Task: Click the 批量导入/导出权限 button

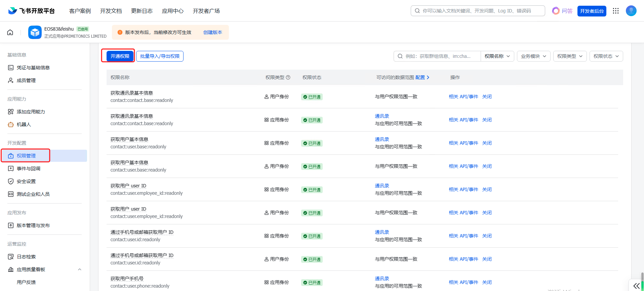Action: [x=160, y=56]
